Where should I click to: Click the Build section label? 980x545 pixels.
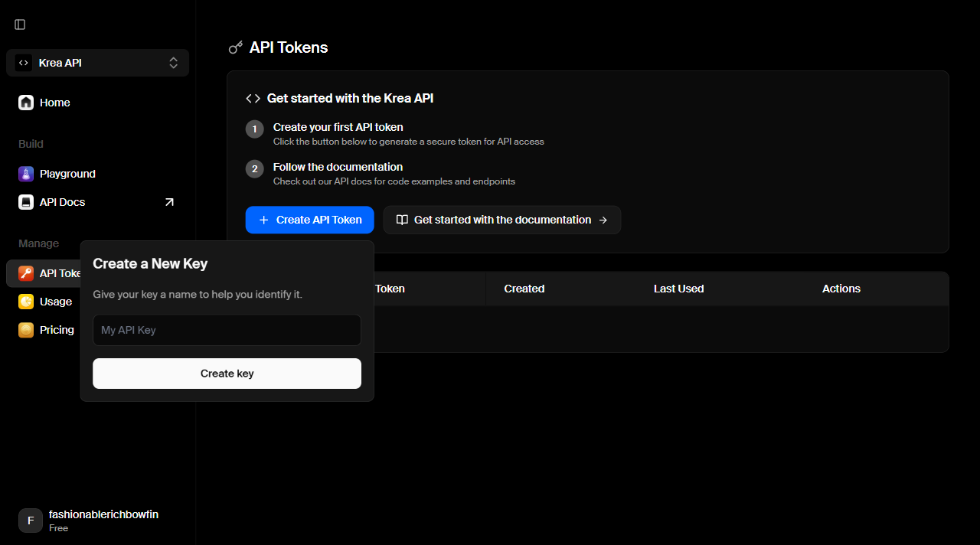[x=31, y=144]
